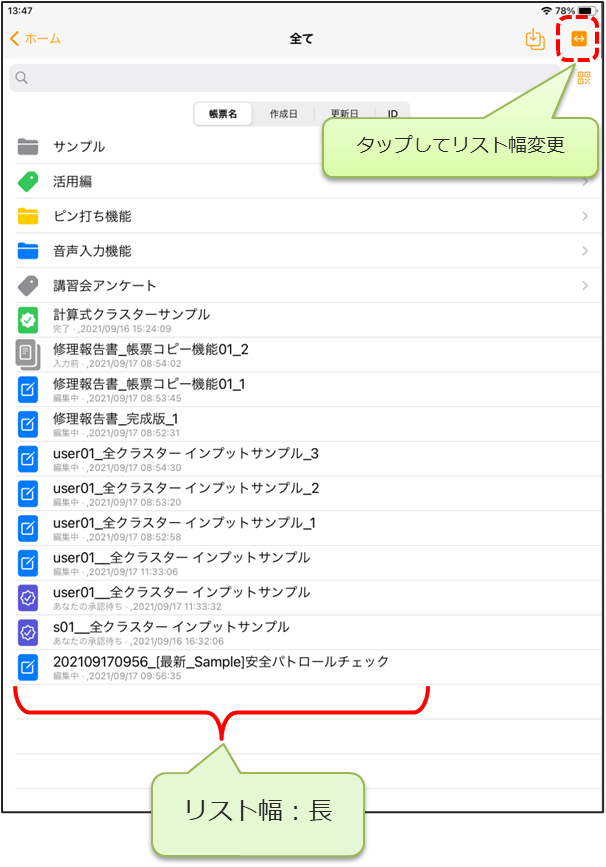
Task: Expand 音声入力機能 with its chevron
Action: [x=585, y=251]
